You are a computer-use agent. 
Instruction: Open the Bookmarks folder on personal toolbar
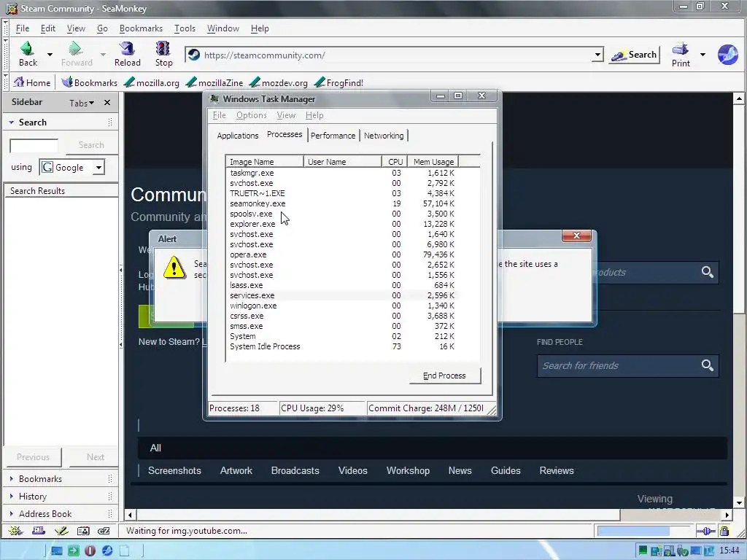89,82
